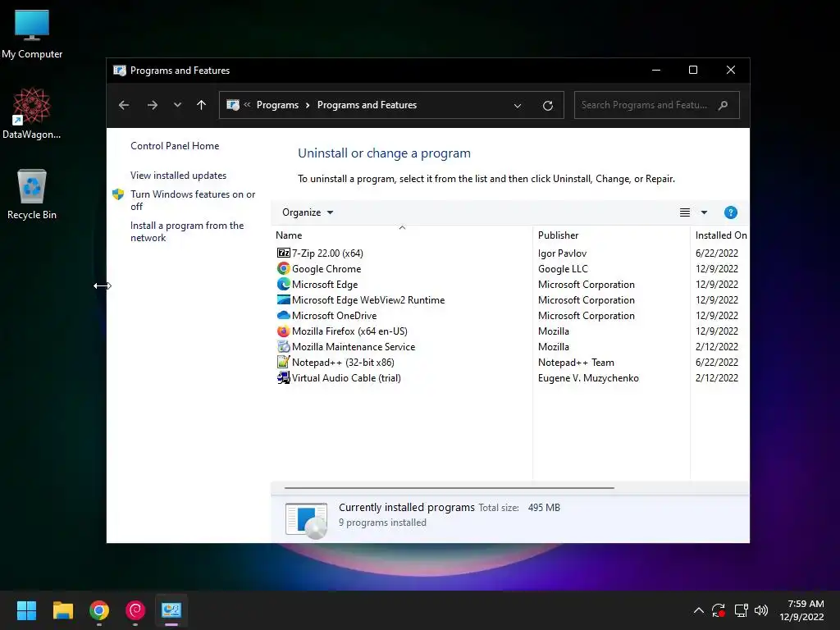Open the blue Help question-mark icon
The width and height of the screenshot is (840, 630).
coord(730,212)
